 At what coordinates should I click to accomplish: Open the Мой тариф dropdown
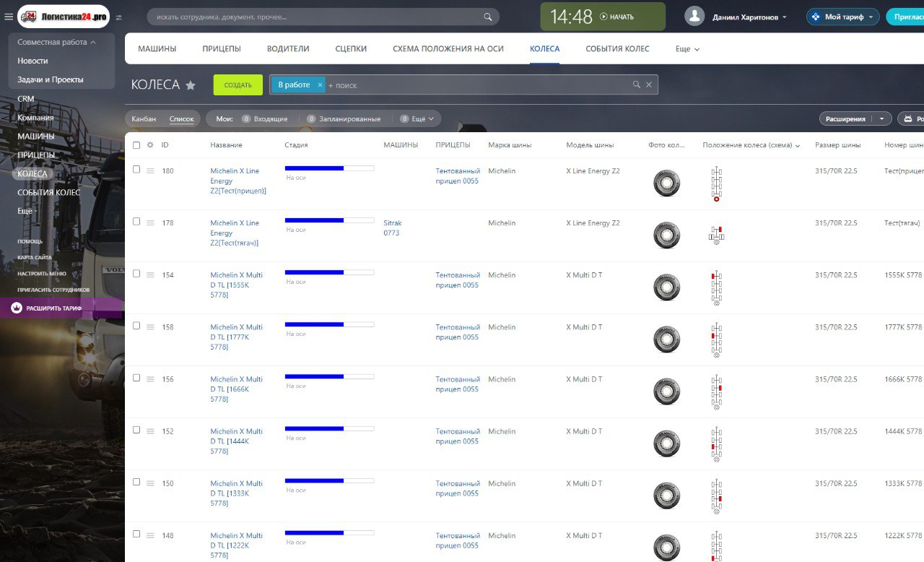point(871,17)
